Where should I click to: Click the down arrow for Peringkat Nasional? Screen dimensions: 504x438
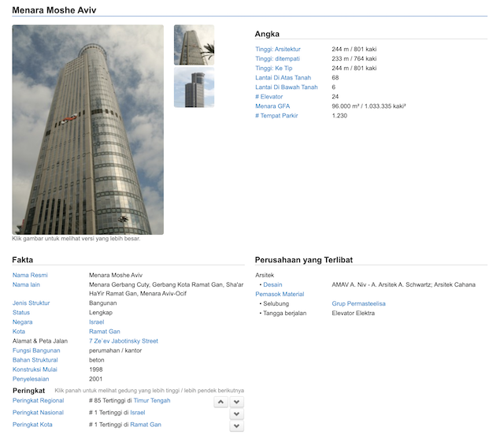point(236,414)
